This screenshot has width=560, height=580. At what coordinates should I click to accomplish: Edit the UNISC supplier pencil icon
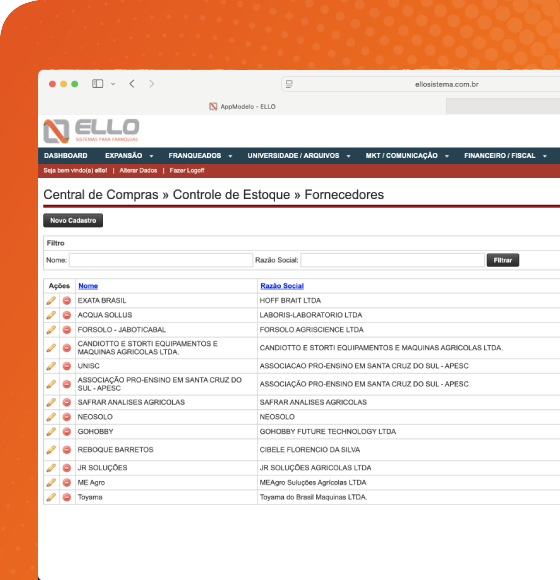tap(51, 366)
